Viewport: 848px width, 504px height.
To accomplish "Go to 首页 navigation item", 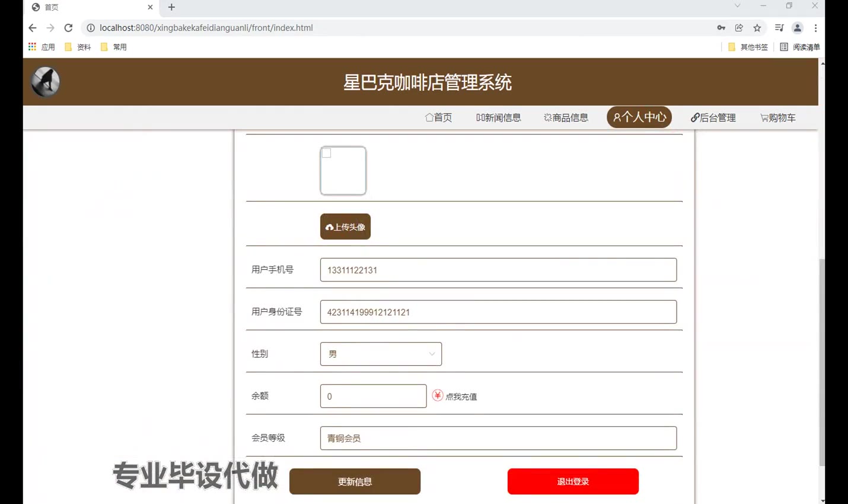I will click(438, 117).
